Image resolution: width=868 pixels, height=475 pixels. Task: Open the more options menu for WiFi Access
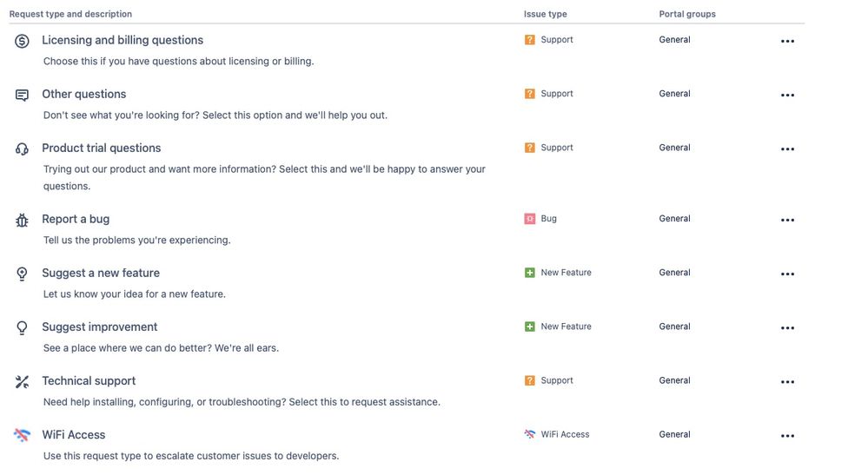787,436
